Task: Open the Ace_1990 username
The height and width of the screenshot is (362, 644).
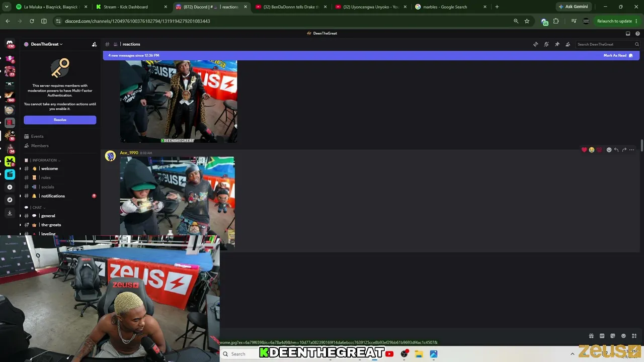Action: click(129, 153)
